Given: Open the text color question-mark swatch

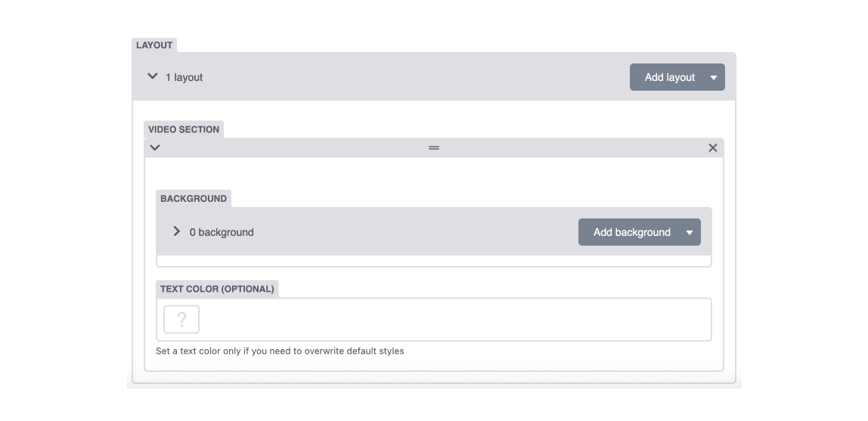Looking at the screenshot, I should point(181,319).
